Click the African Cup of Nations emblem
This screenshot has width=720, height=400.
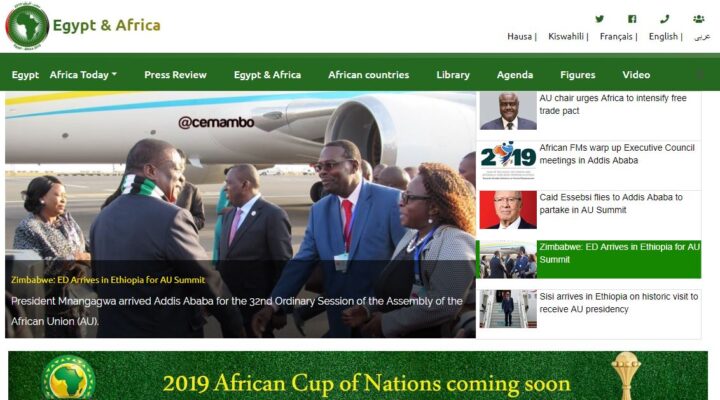[x=69, y=378]
